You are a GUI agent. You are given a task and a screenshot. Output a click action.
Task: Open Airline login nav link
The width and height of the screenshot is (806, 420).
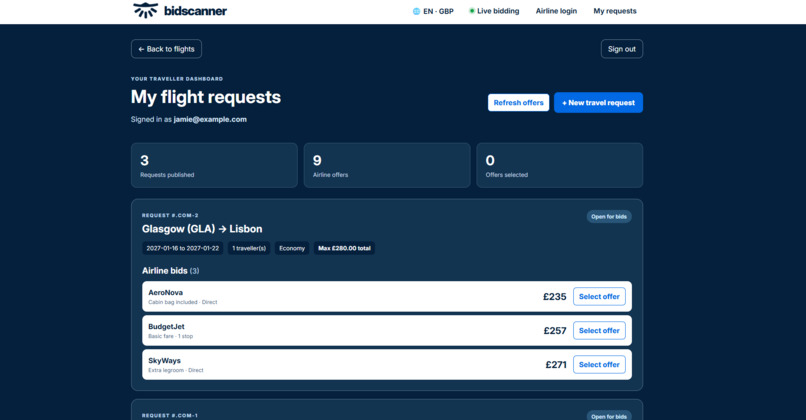tap(556, 11)
